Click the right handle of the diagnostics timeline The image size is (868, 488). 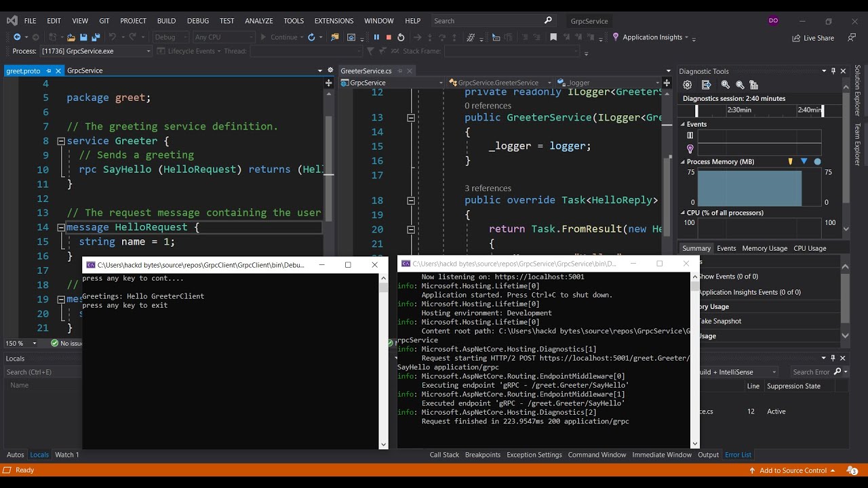[823, 110]
